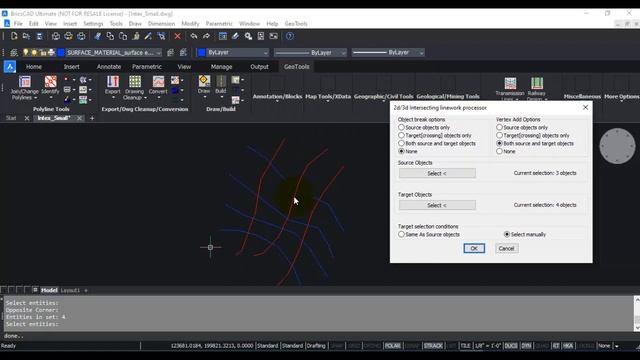This screenshot has width=640, height=360.
Task: Toggle the layer lightbulb on/off icon
Action: tap(26, 52)
